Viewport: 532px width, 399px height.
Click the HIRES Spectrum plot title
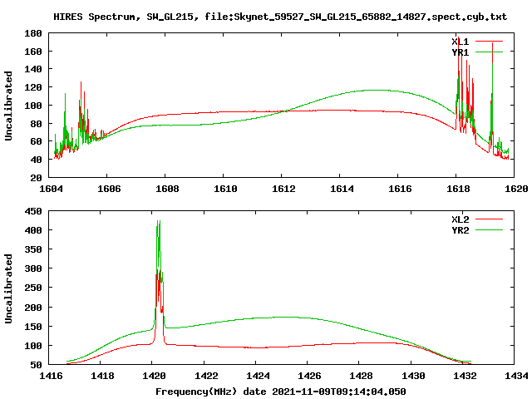pyautogui.click(x=280, y=17)
